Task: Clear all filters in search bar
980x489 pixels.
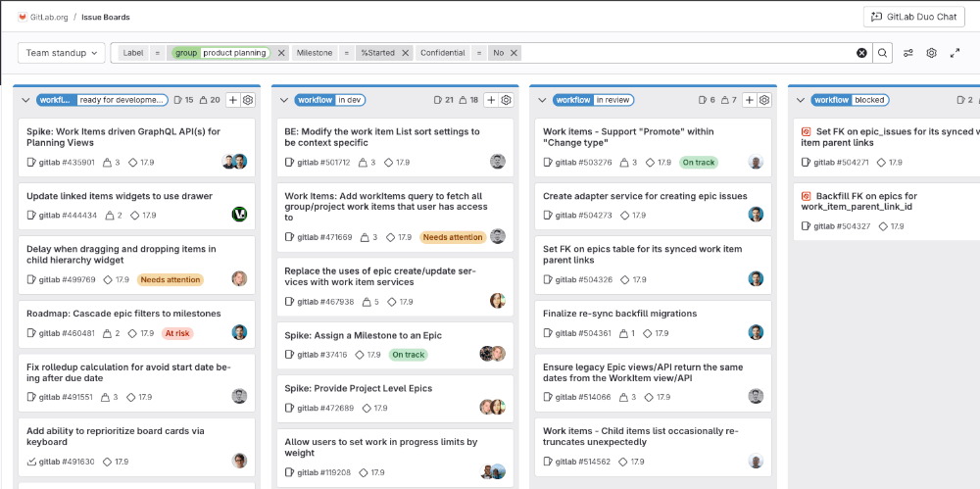Action: [861, 53]
